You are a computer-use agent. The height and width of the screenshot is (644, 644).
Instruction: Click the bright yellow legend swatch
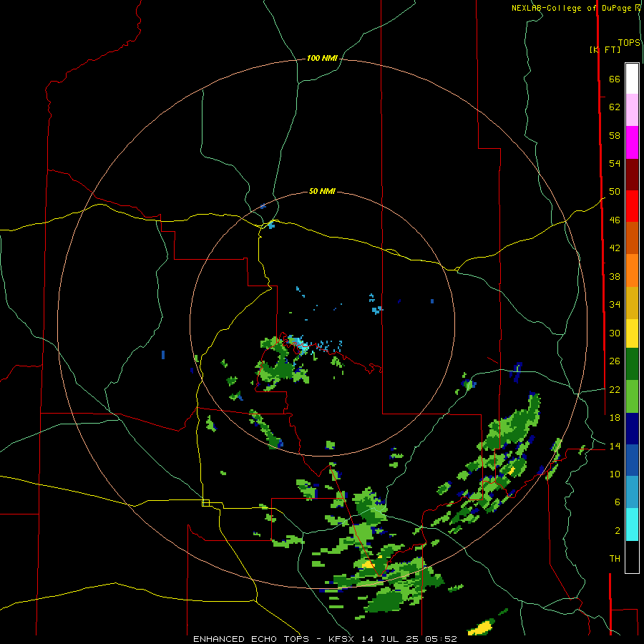pyautogui.click(x=632, y=333)
